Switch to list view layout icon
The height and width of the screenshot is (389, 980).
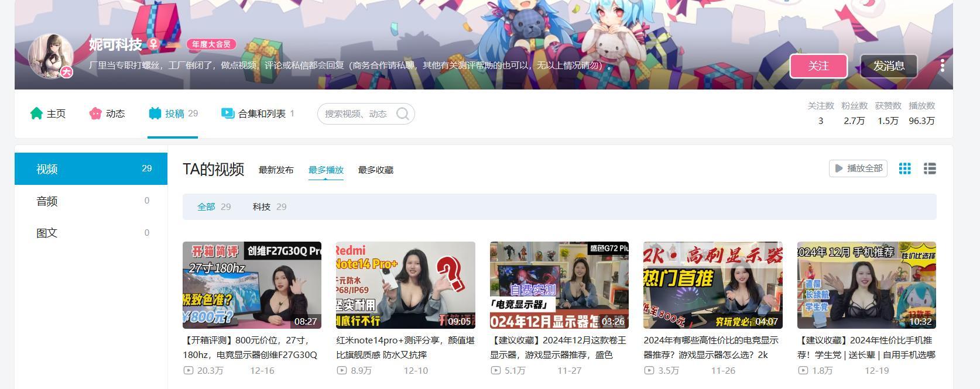click(x=930, y=168)
